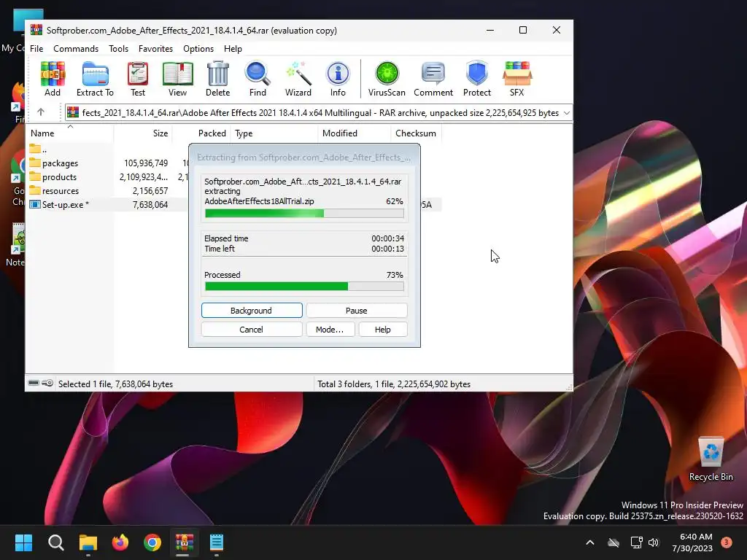Open the File menu
Image resolution: width=747 pixels, height=560 pixels.
[x=36, y=49]
